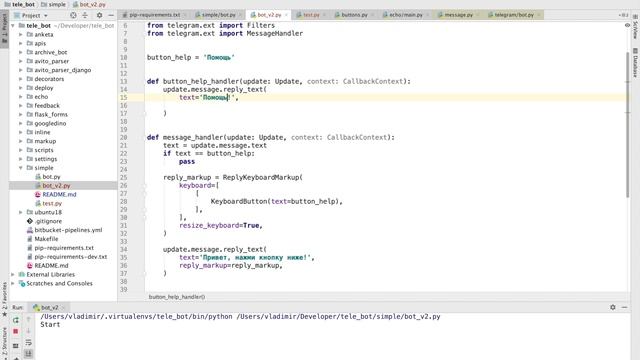Open the Structure tool window
Image resolution: width=640 pixels, height=360 pixels.
[x=4, y=342]
